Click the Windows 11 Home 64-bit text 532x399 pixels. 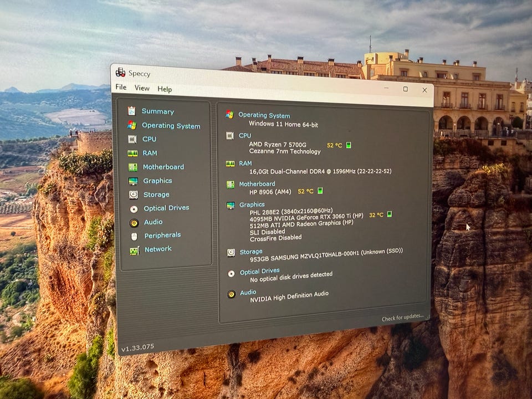click(283, 124)
